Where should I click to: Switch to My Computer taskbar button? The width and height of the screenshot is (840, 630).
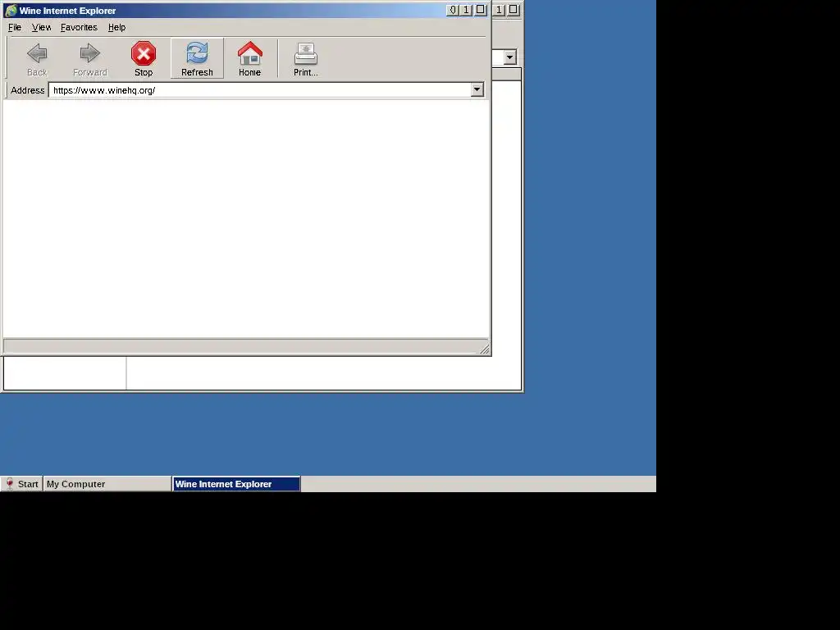click(107, 484)
